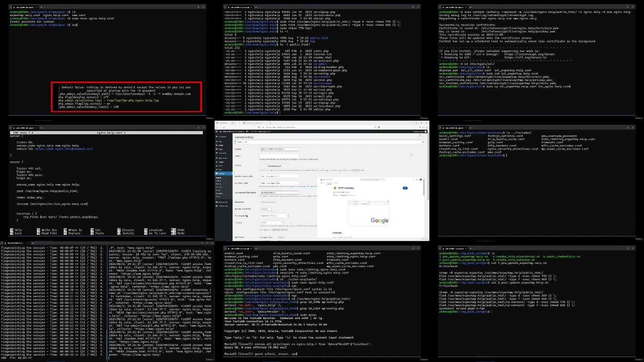Click the HTTP Indicator lightning bolt logo
The image size is (644, 362).
click(335, 188)
